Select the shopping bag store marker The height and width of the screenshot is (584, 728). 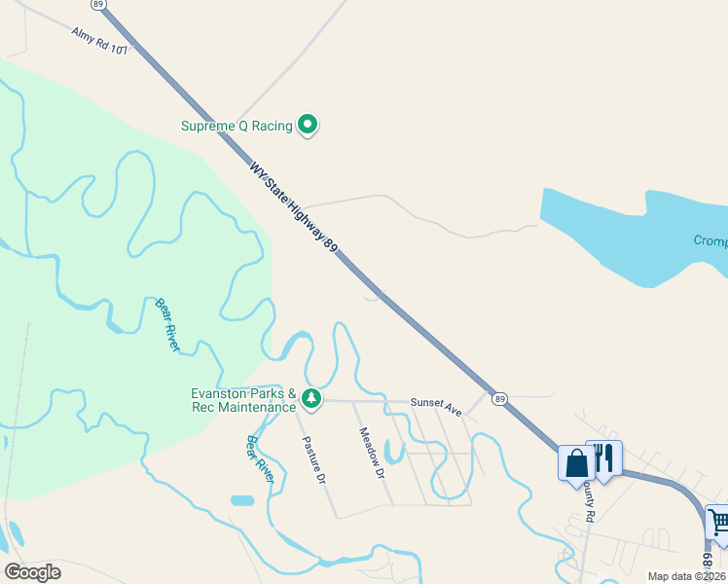point(576,465)
